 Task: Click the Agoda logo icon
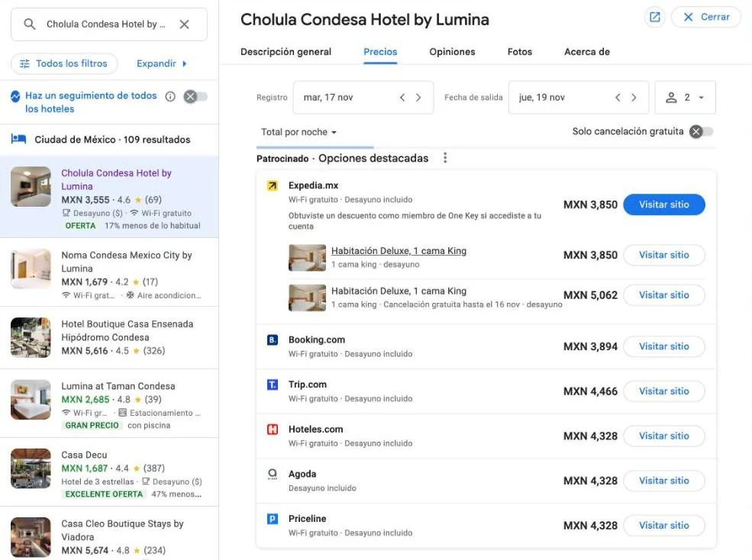[273, 474]
